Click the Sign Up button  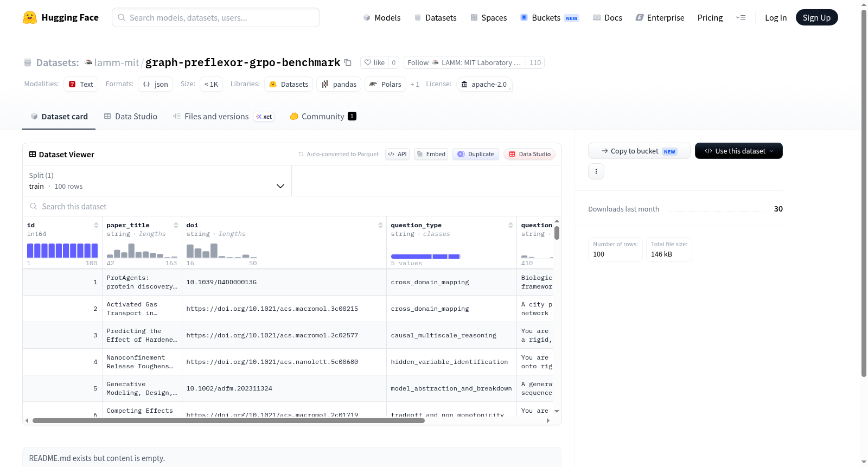click(816, 17)
